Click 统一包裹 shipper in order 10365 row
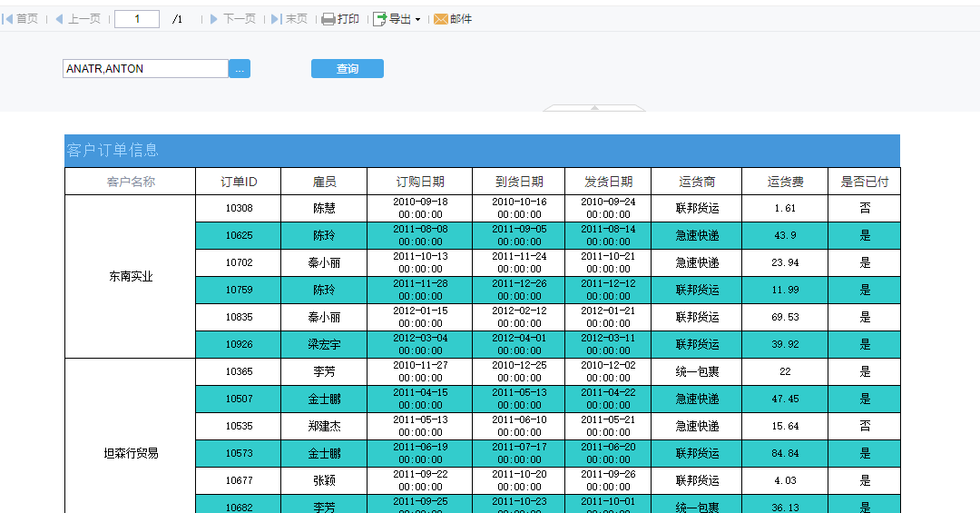This screenshot has width=980, height=513. point(697,371)
